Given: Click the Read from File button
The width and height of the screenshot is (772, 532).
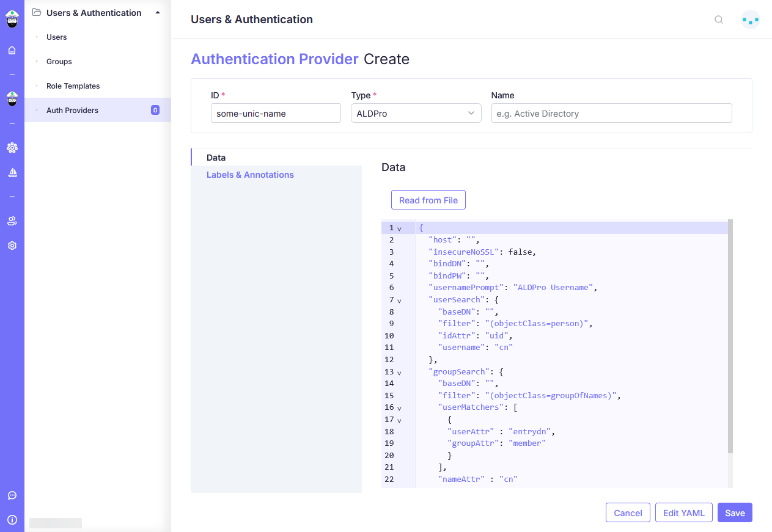Looking at the screenshot, I should point(428,200).
